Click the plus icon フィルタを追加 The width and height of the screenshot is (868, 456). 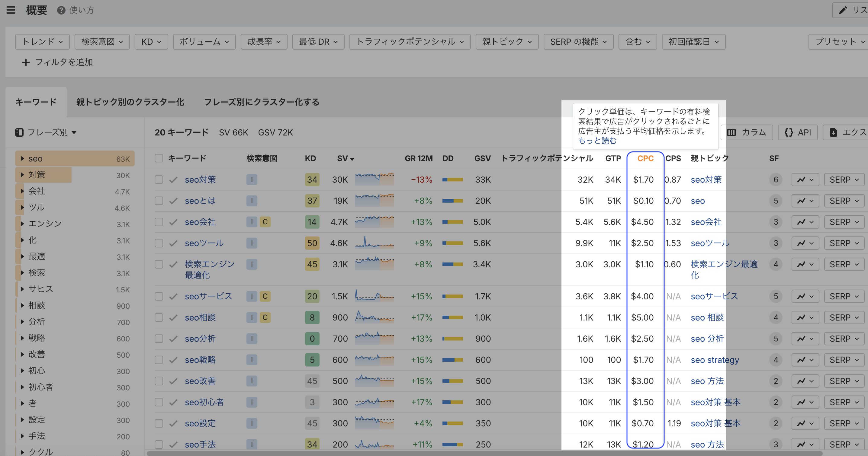coord(26,62)
